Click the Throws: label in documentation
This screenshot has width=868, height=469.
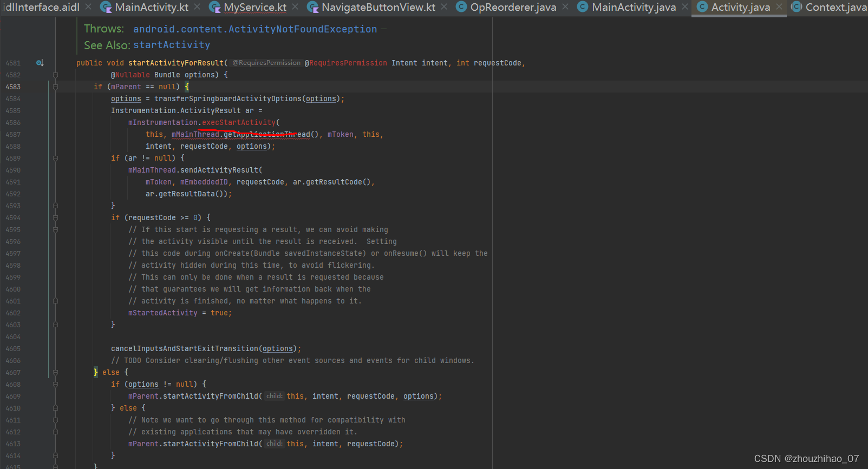point(104,29)
